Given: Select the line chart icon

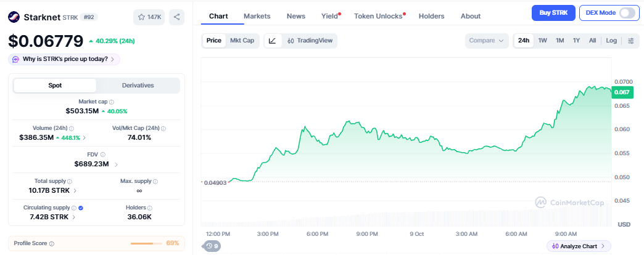Looking at the screenshot, I should point(272,41).
